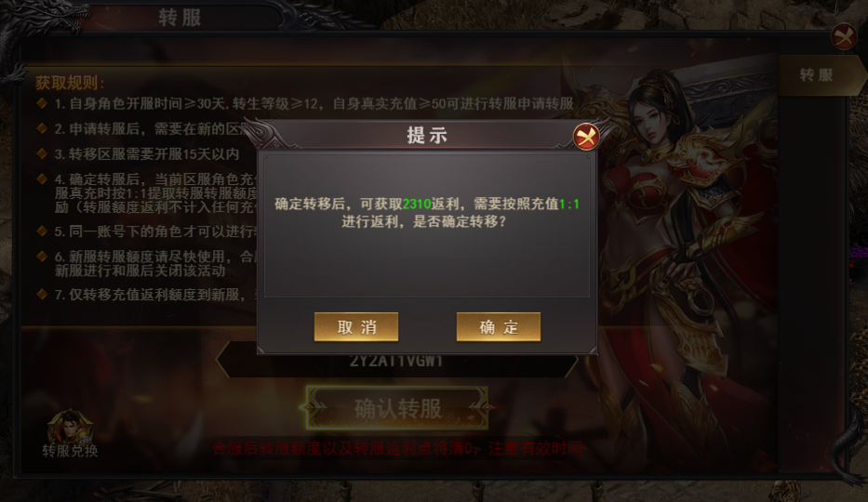Click the diamond bullet beside rule 7
Viewport: 868px width, 502px height.
(42, 294)
